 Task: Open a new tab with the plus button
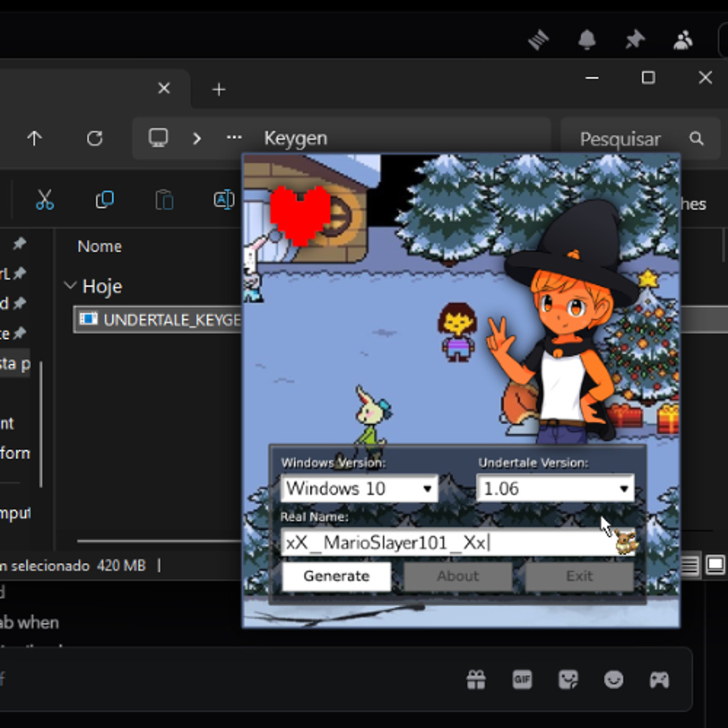coord(218,88)
